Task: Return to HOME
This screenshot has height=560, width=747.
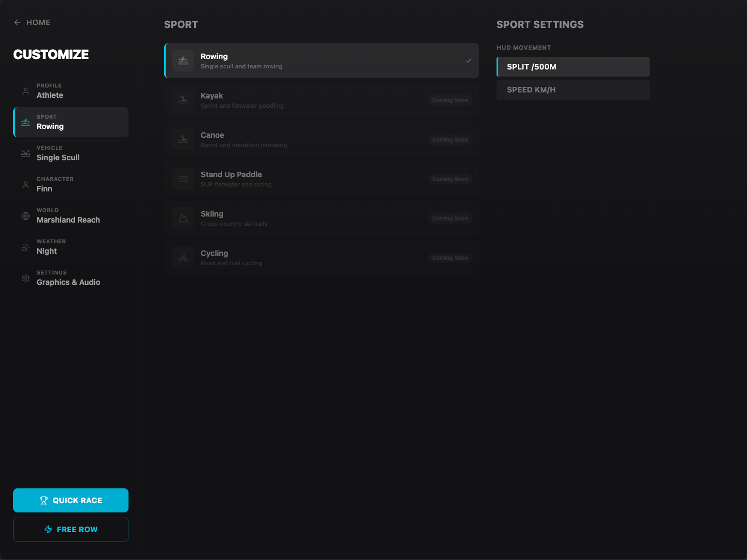Action: pos(32,22)
